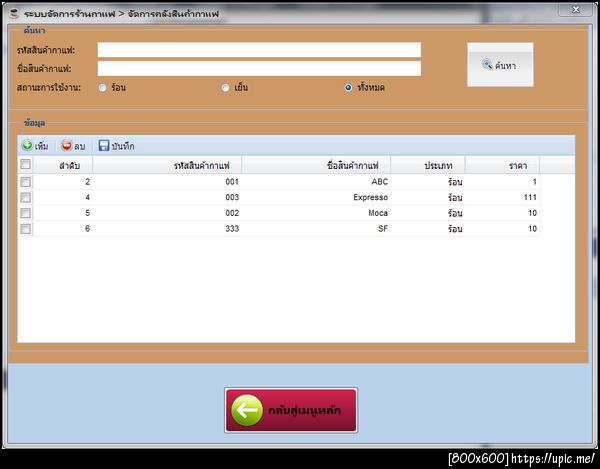Select the เย็น (cold) radio button
Image resolution: width=600 pixels, height=469 pixels.
[x=225, y=88]
